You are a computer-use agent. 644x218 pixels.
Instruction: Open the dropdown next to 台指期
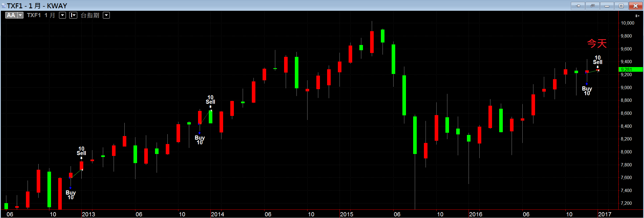point(106,15)
